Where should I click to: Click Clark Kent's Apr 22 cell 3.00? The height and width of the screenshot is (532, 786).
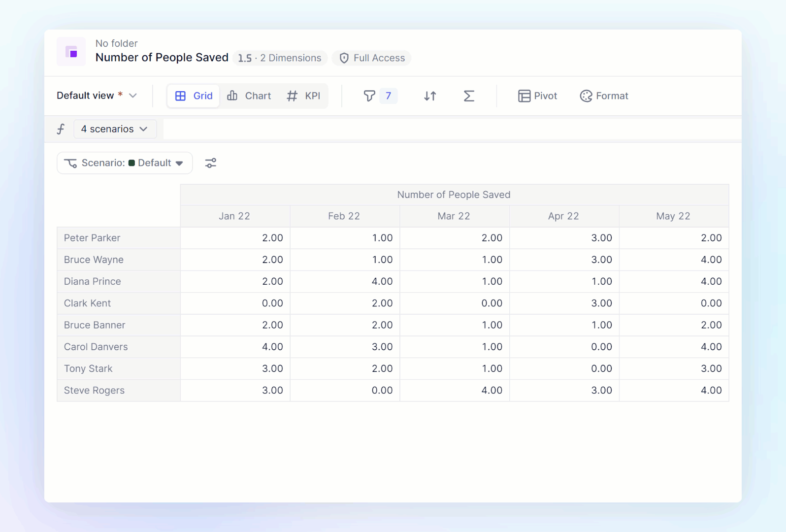coord(564,303)
